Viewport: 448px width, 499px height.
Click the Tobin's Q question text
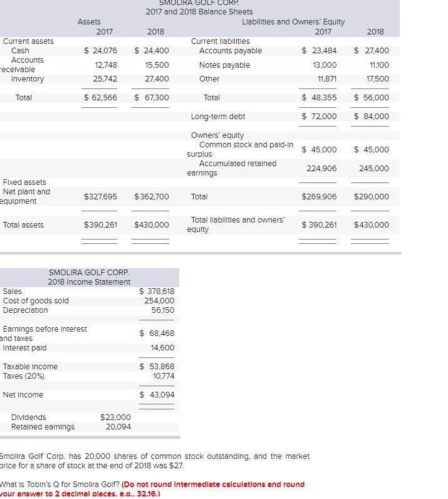[x=60, y=485]
